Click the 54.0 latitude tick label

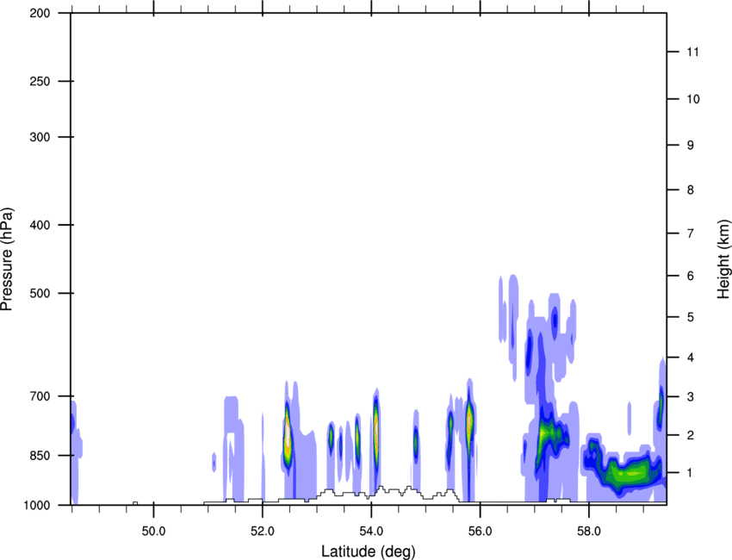pos(372,532)
